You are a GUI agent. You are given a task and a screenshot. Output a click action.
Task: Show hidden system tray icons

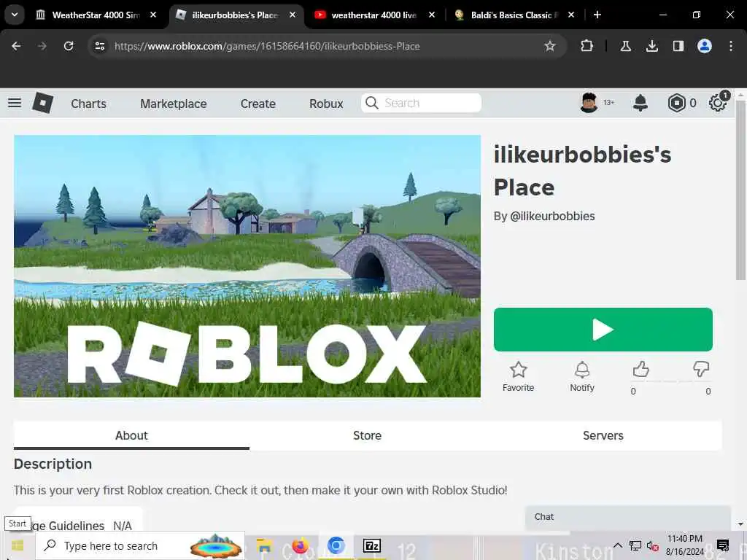click(x=617, y=545)
